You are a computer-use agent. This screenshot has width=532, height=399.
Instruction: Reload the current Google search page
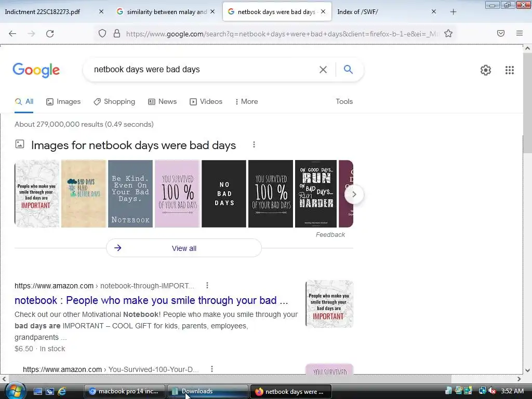coord(50,33)
